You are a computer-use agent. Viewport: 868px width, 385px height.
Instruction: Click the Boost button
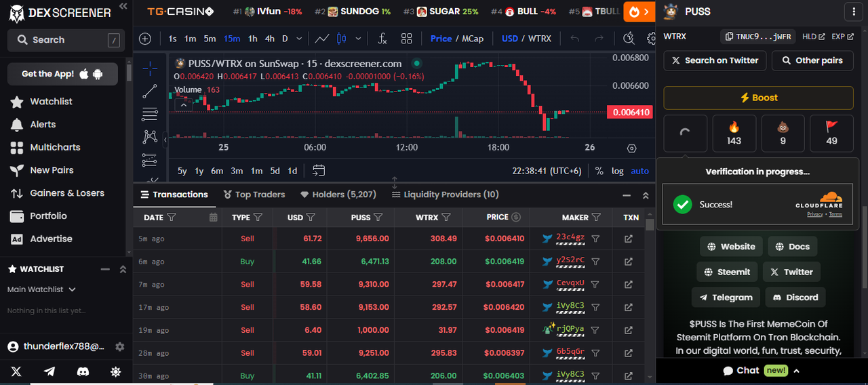point(758,98)
